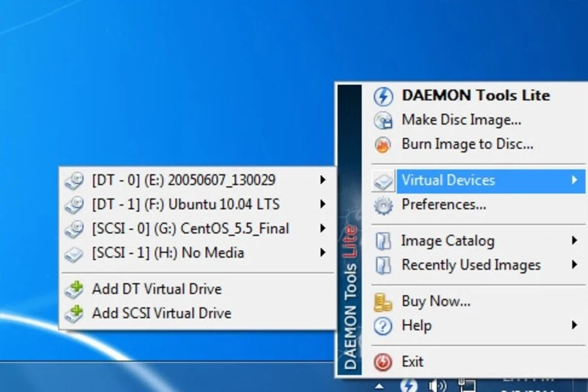Click the green plus icon for Add DT Virtual Drive

pos(74,289)
